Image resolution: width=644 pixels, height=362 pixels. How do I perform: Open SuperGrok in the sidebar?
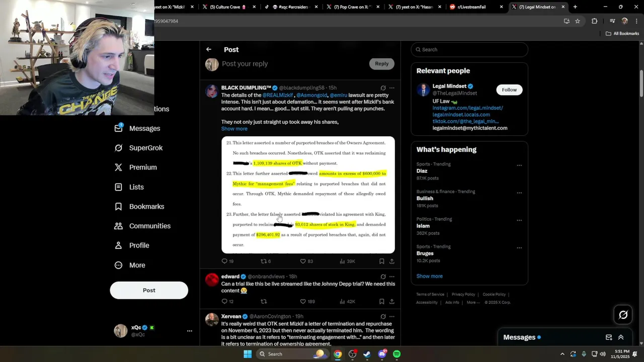pyautogui.click(x=138, y=148)
